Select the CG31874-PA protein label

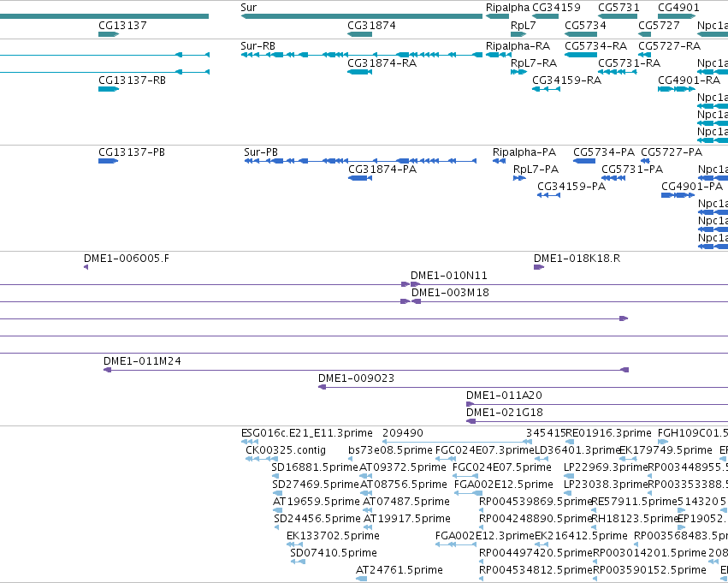click(x=382, y=170)
